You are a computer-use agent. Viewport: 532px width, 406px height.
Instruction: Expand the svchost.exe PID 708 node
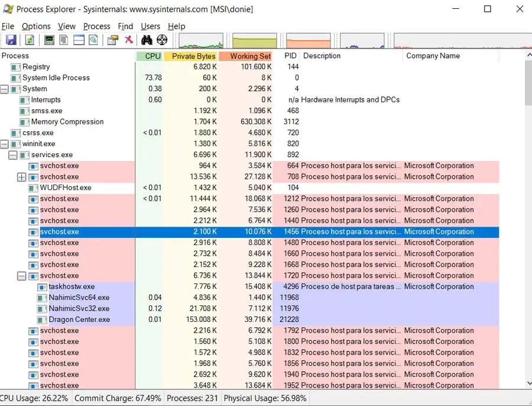21,177
